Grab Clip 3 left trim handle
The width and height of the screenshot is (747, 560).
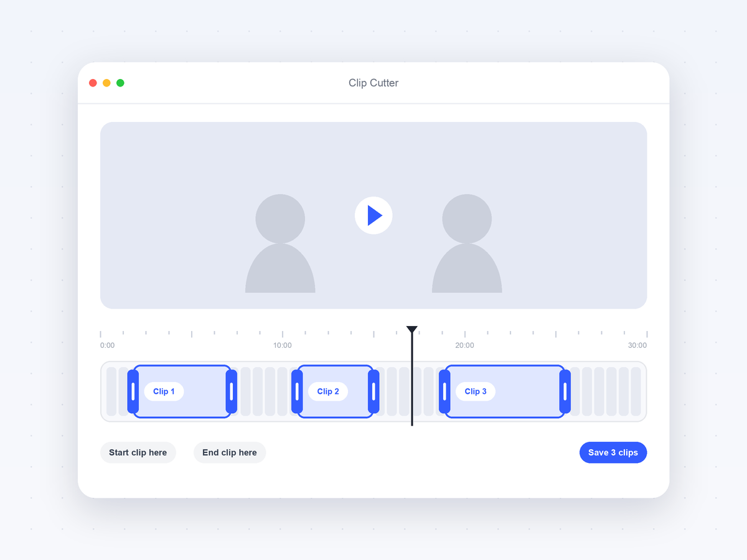444,391
